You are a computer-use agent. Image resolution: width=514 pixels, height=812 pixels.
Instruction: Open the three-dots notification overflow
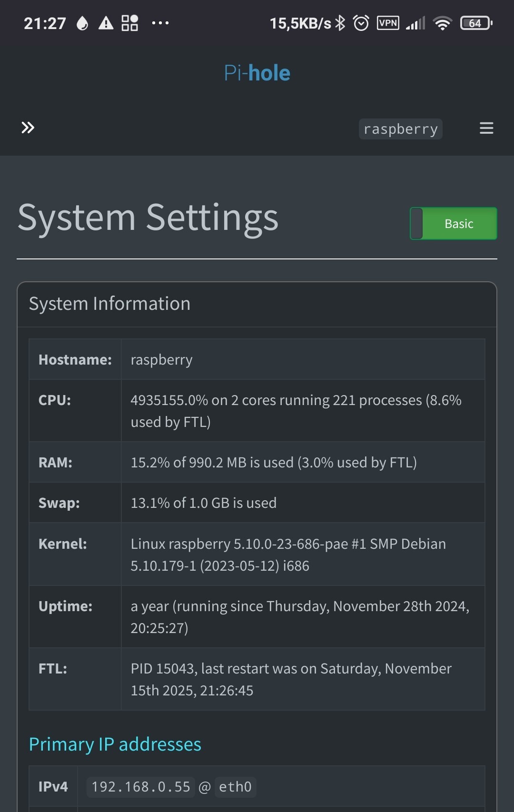(x=160, y=23)
